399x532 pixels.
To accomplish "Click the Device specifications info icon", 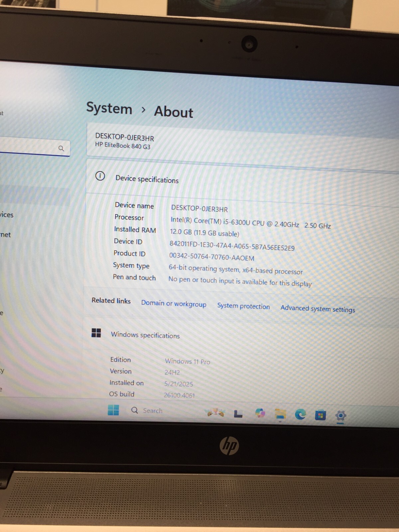I will 100,176.
